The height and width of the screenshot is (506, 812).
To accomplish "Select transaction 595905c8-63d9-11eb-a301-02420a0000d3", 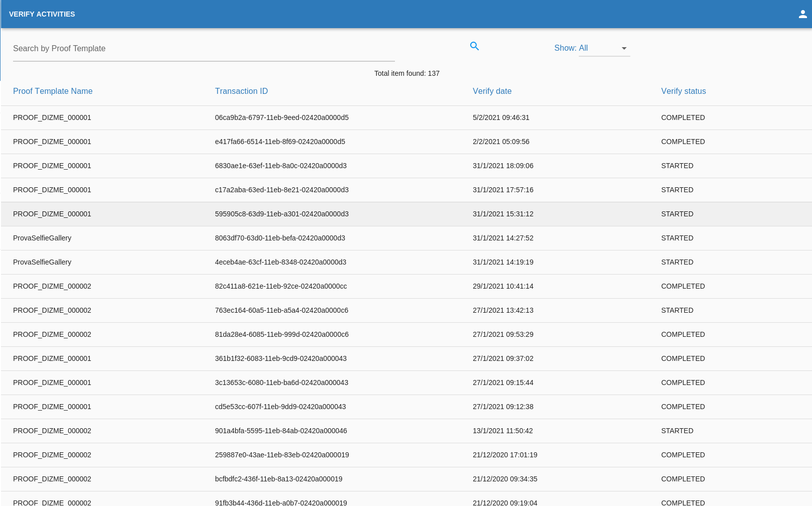I will click(282, 214).
